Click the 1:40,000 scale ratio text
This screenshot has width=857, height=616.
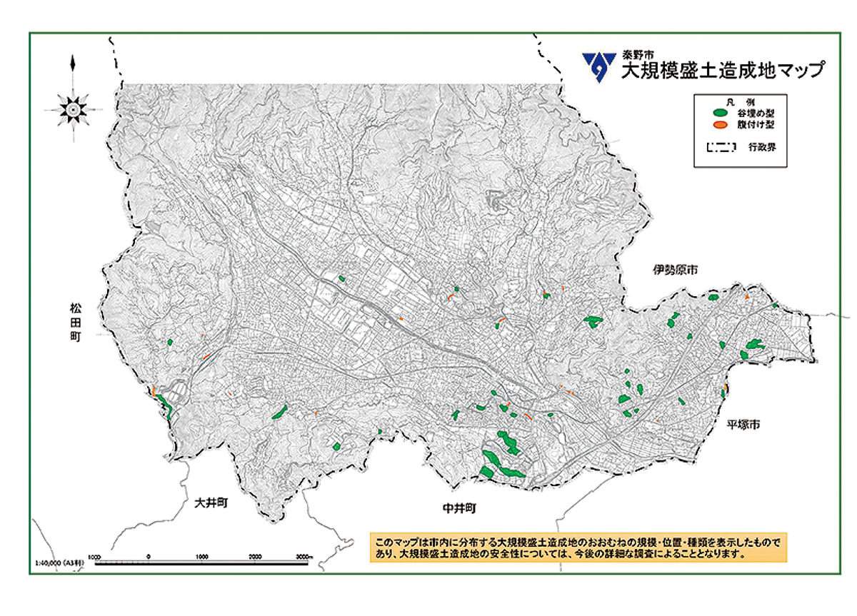(x=59, y=563)
